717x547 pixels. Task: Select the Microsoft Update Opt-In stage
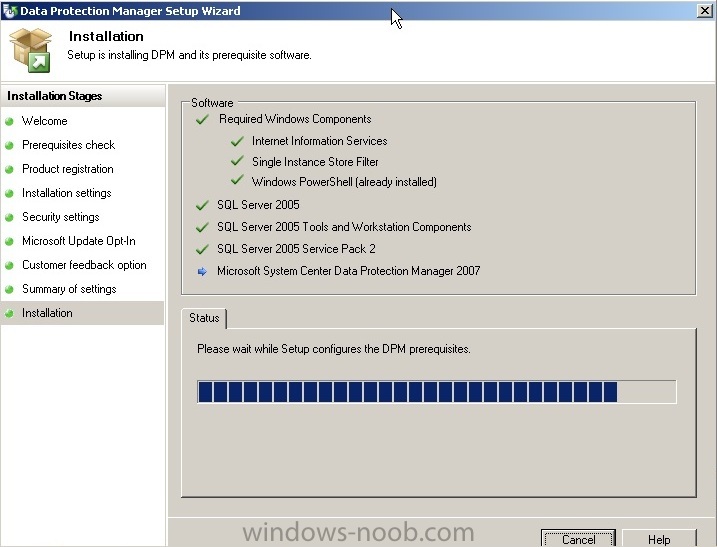(x=79, y=241)
